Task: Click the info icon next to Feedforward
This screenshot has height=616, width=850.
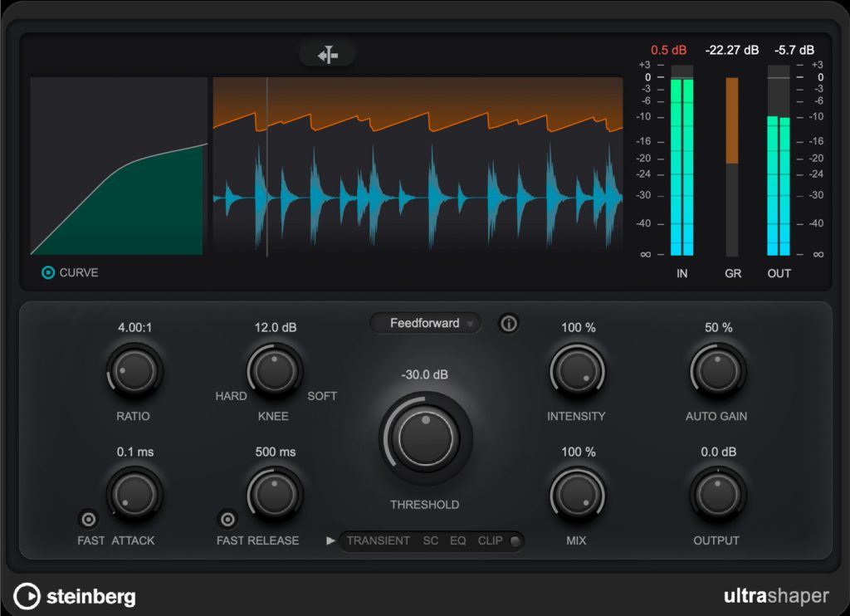Action: (509, 324)
